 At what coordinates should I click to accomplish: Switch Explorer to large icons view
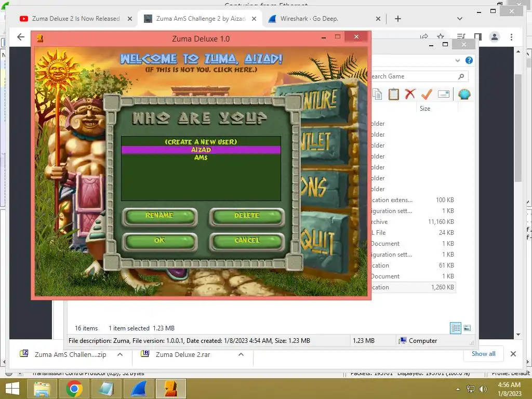(467, 328)
